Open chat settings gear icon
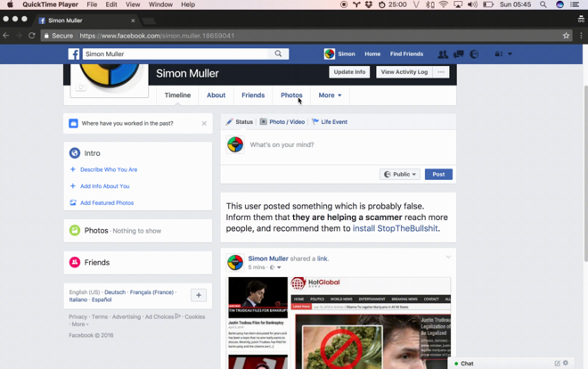 click(566, 363)
